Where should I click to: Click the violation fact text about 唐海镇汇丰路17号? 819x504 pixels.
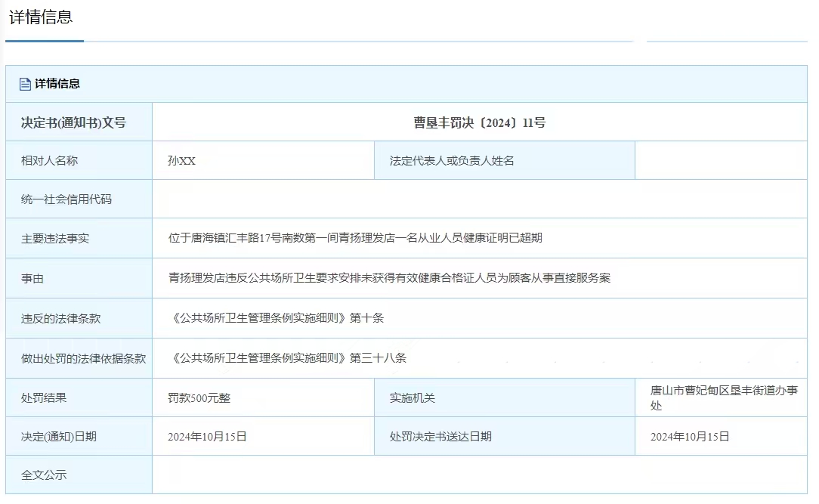355,238
